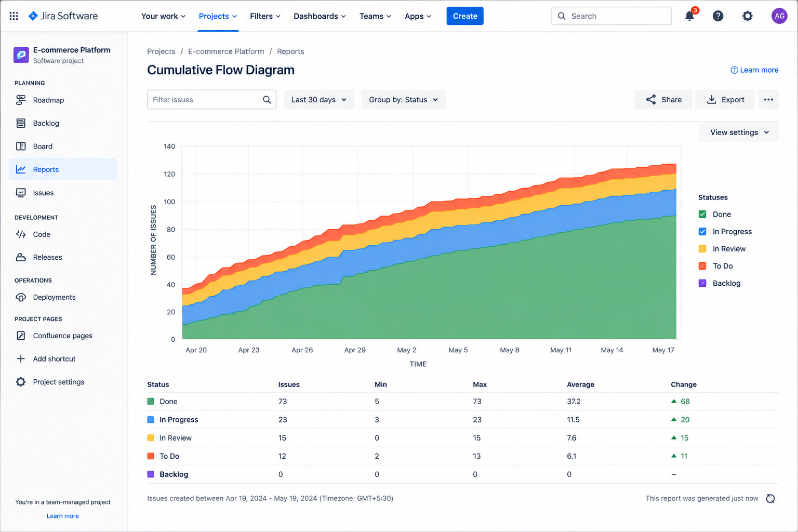Open the Last 30 days dropdown
Viewport: 798px width, 532px height.
319,100
